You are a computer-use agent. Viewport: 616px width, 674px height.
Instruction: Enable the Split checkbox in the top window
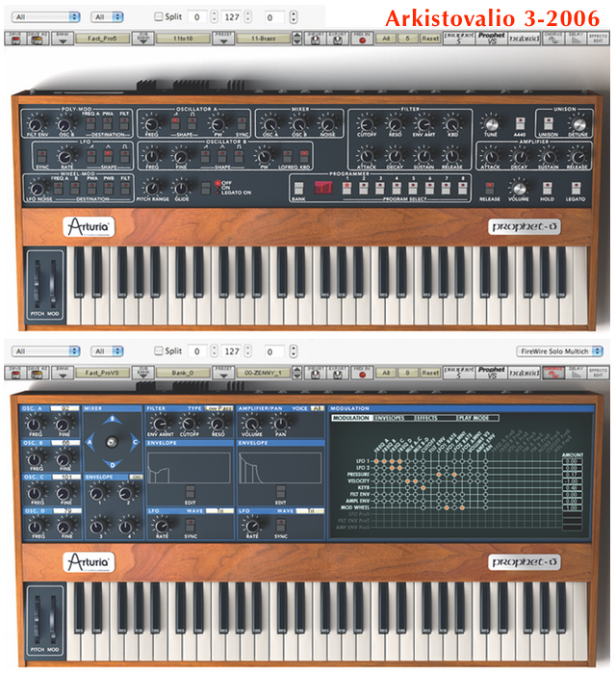coord(159,16)
